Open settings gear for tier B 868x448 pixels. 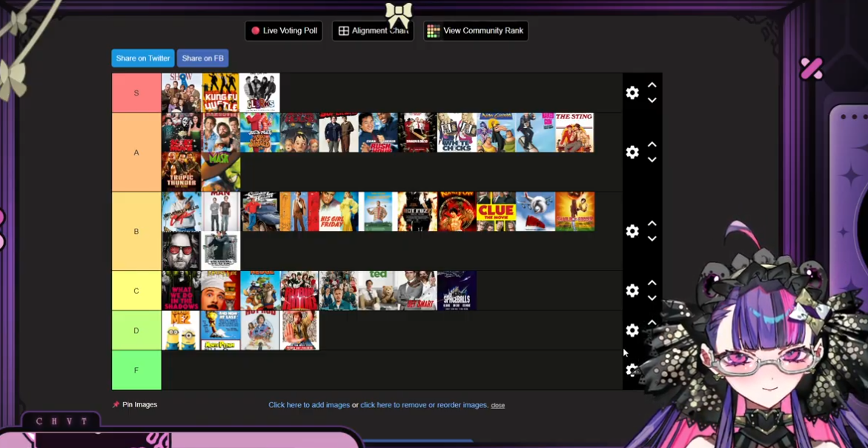pyautogui.click(x=632, y=231)
